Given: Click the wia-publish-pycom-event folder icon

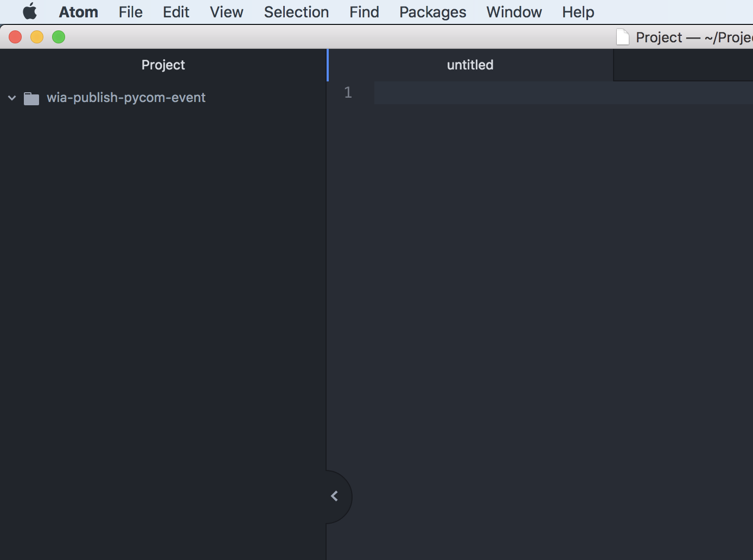Looking at the screenshot, I should (x=31, y=98).
